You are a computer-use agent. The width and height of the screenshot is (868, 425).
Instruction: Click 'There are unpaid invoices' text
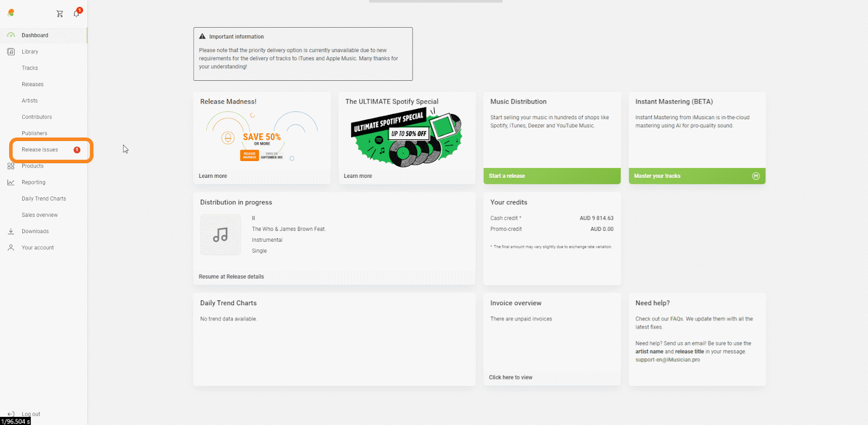coord(521,319)
